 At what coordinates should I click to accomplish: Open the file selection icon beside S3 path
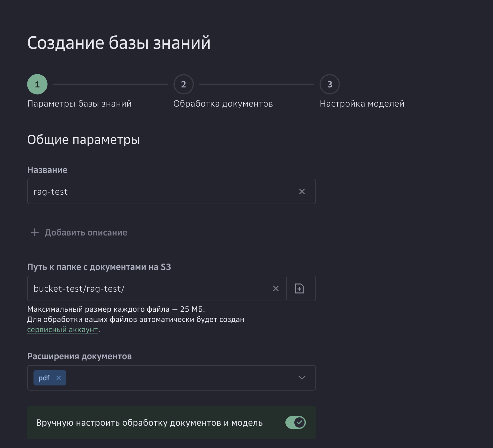[300, 288]
